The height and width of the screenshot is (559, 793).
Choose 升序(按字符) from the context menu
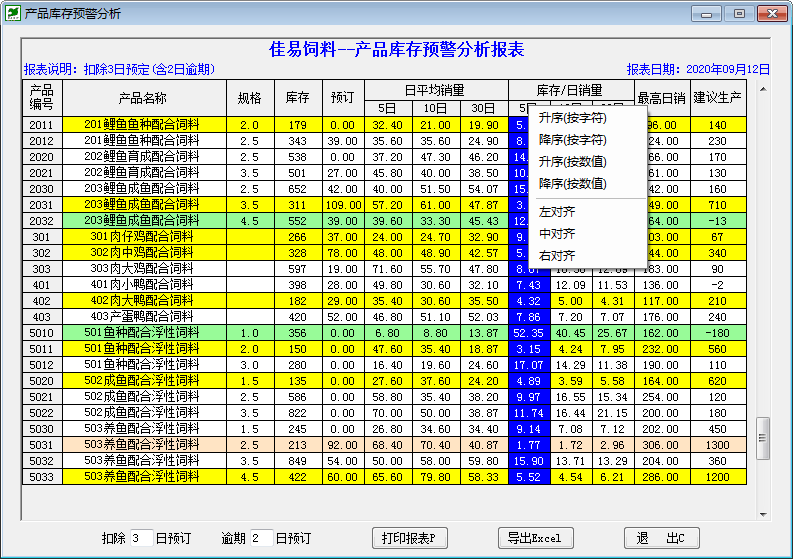(x=572, y=118)
